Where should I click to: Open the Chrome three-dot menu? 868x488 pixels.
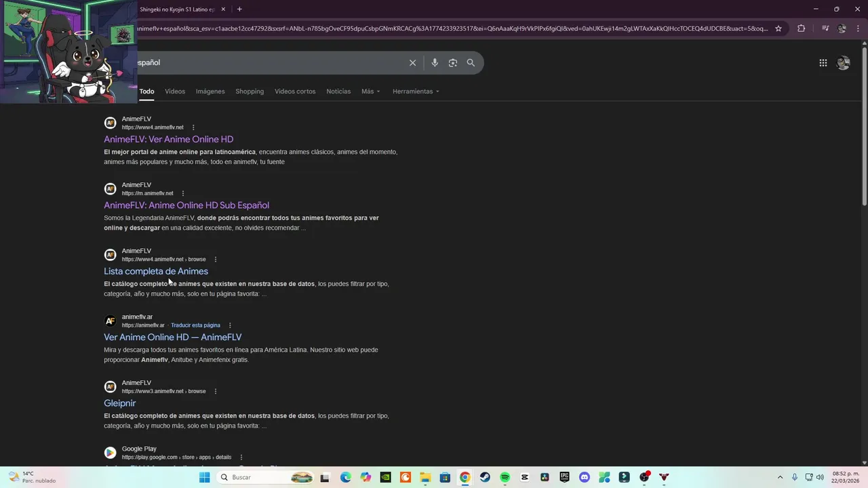pyautogui.click(x=857, y=28)
